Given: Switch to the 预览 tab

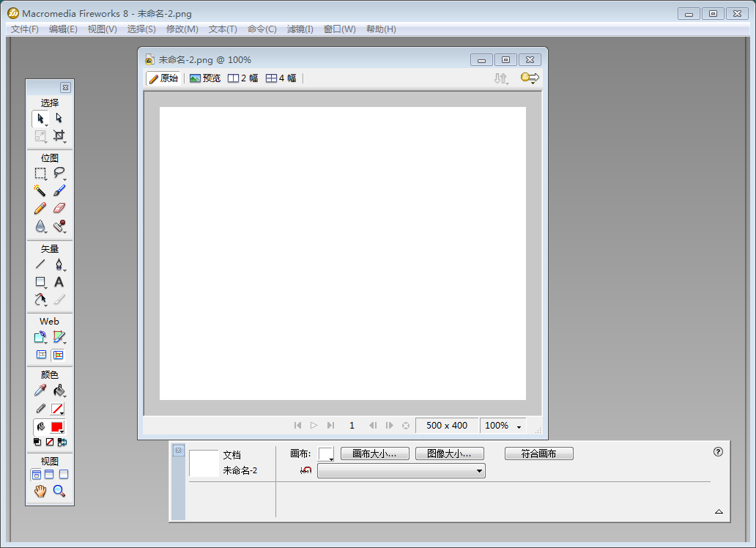Looking at the screenshot, I should pyautogui.click(x=205, y=78).
